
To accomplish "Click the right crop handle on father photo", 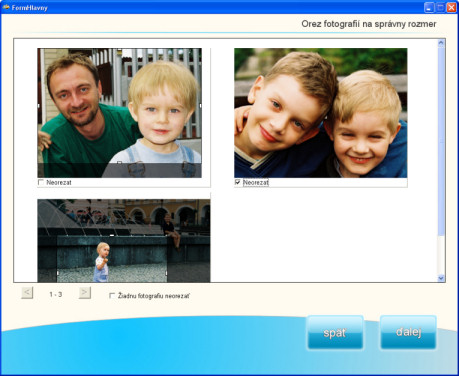I will point(200,105).
